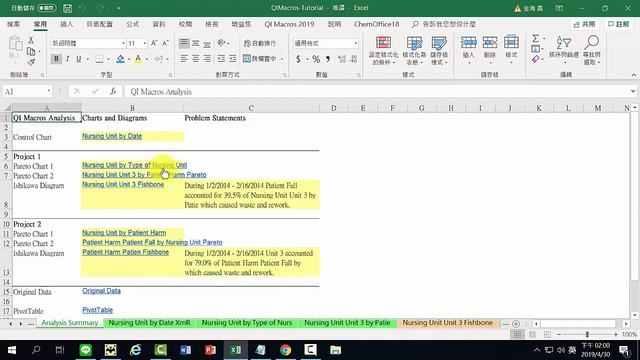This screenshot has width=640, height=360.
Task: Open the Windows Start menu
Action: click(12, 350)
